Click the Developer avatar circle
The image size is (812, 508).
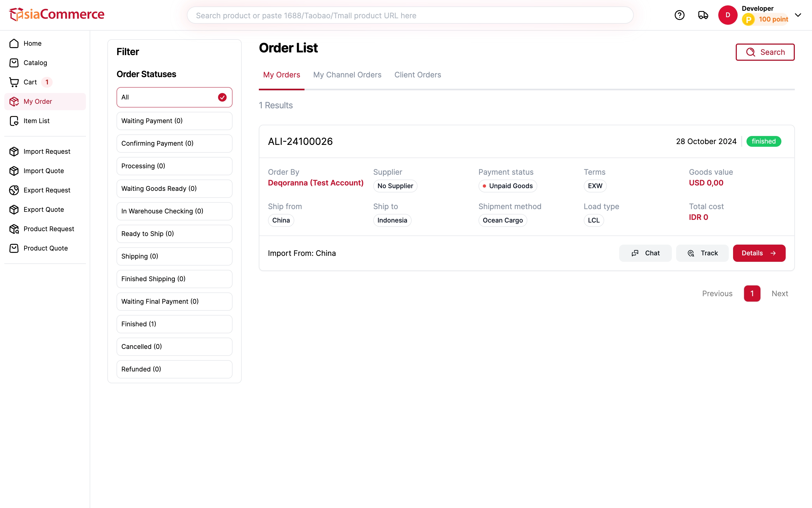[x=727, y=15]
